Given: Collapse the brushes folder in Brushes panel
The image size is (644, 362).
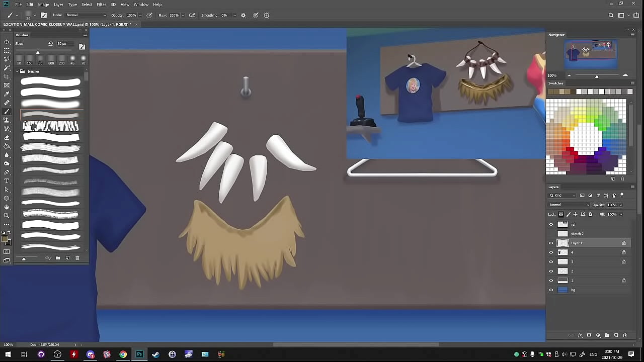Looking at the screenshot, I should coord(17,71).
